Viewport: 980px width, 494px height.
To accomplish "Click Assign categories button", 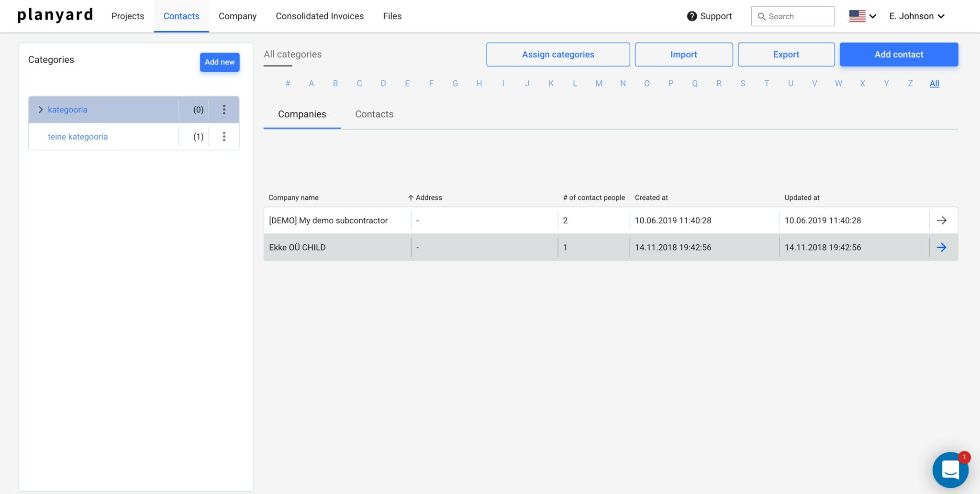I will 558,55.
